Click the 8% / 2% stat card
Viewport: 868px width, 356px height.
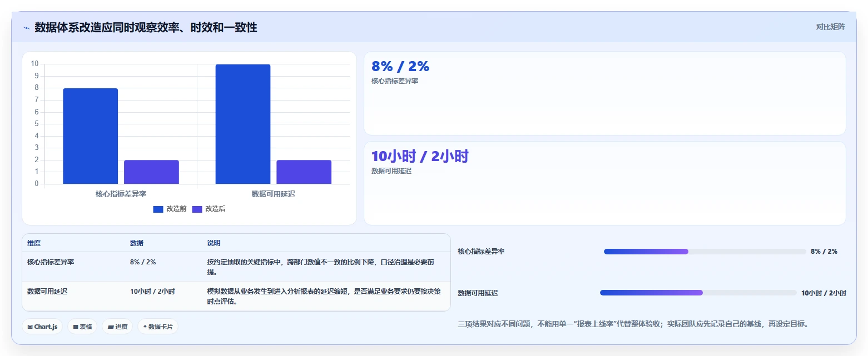coord(604,93)
